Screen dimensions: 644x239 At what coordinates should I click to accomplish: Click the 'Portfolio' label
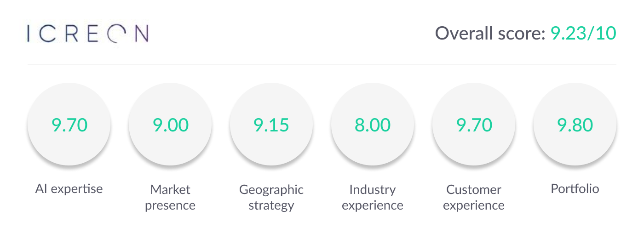pyautogui.click(x=575, y=188)
